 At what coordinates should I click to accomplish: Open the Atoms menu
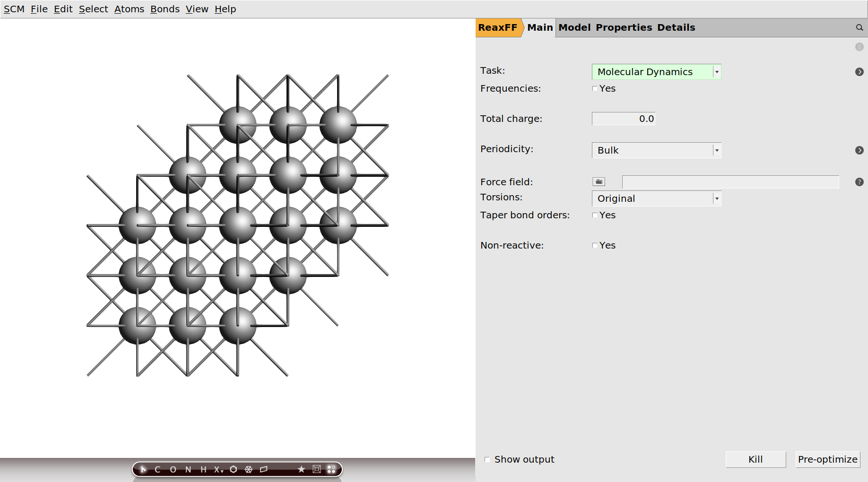(x=129, y=9)
